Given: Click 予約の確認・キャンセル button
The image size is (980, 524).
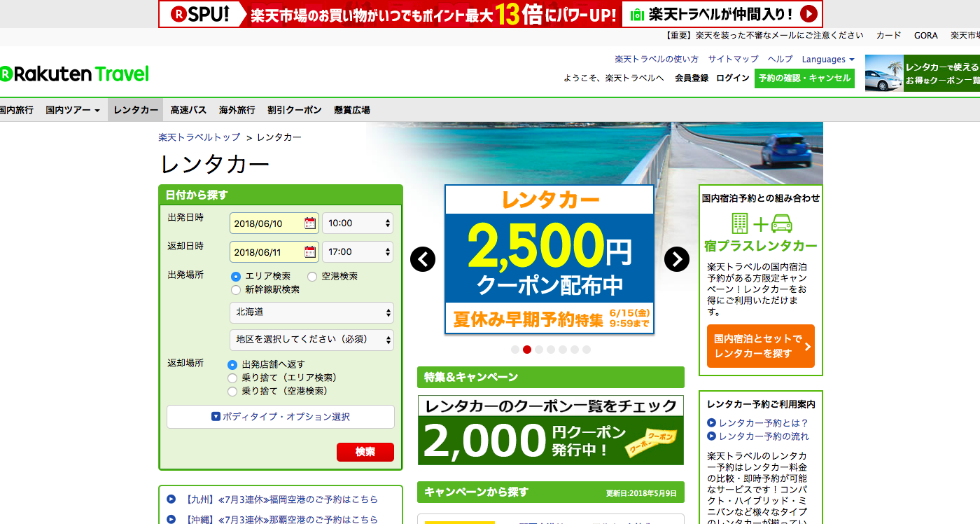Looking at the screenshot, I should [804, 78].
